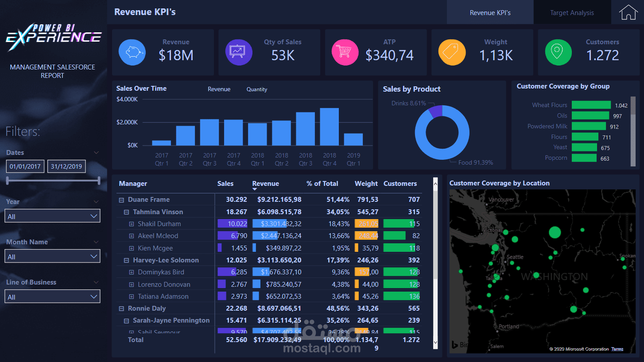The height and width of the screenshot is (362, 644).
Task: Click the scroll-up arrow of the manager table
Action: pos(435,183)
